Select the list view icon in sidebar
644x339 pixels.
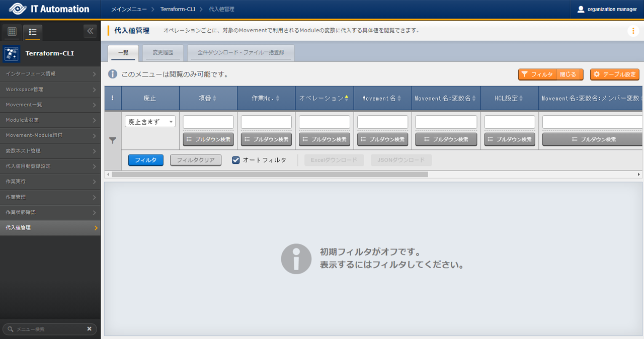click(x=33, y=32)
